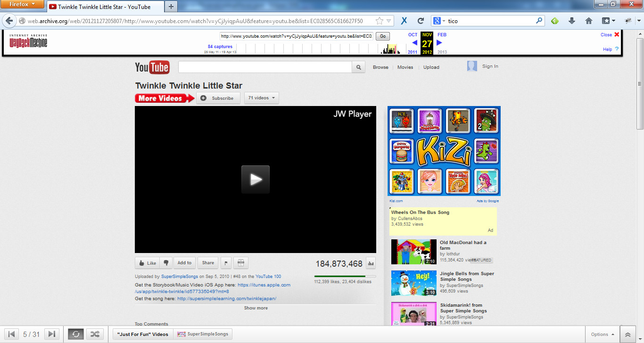The width and height of the screenshot is (644, 343).
Task: Expand 71 videos dropdown
Action: point(262,98)
